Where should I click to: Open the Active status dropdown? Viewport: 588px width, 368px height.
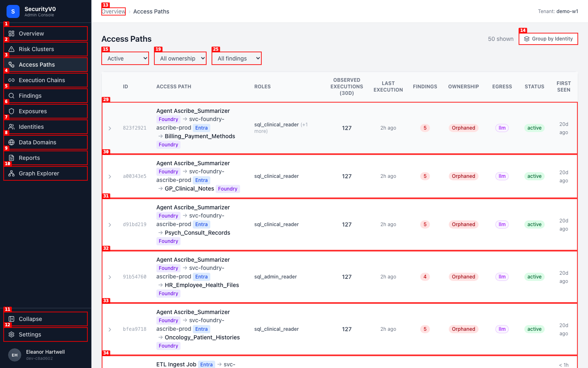(x=125, y=58)
